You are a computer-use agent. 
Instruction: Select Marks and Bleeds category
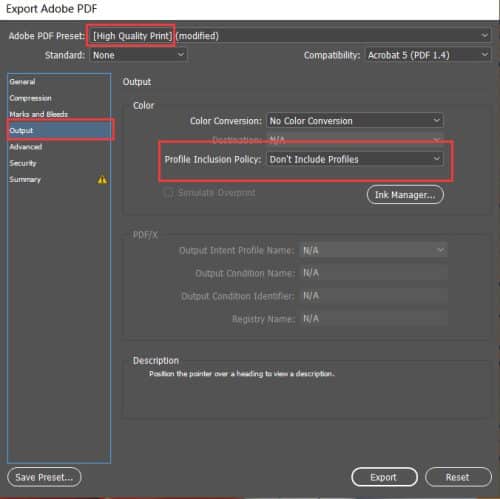59,114
